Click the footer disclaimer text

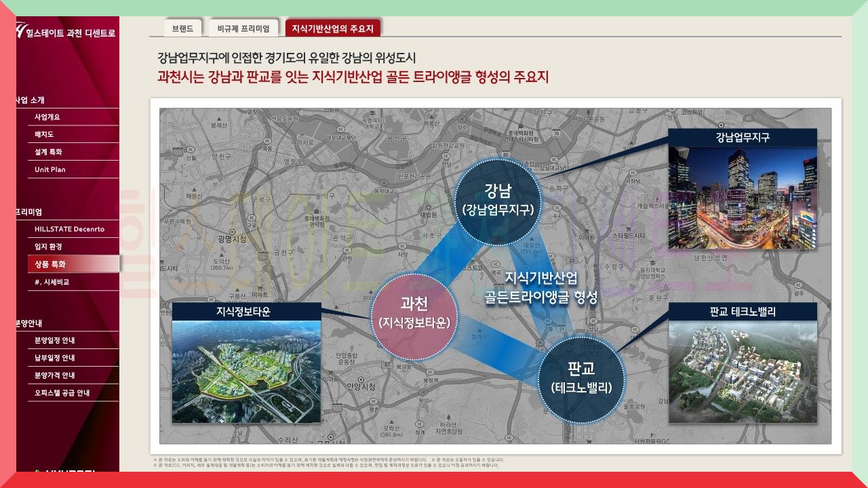pos(328,462)
